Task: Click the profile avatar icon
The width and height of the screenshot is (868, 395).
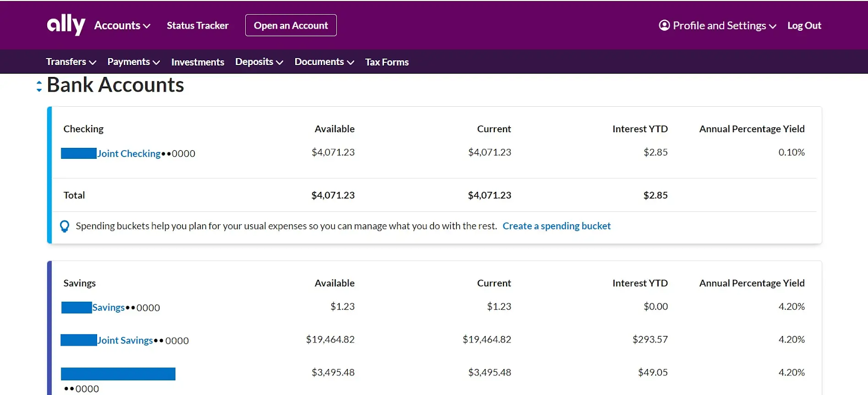Action: point(664,25)
